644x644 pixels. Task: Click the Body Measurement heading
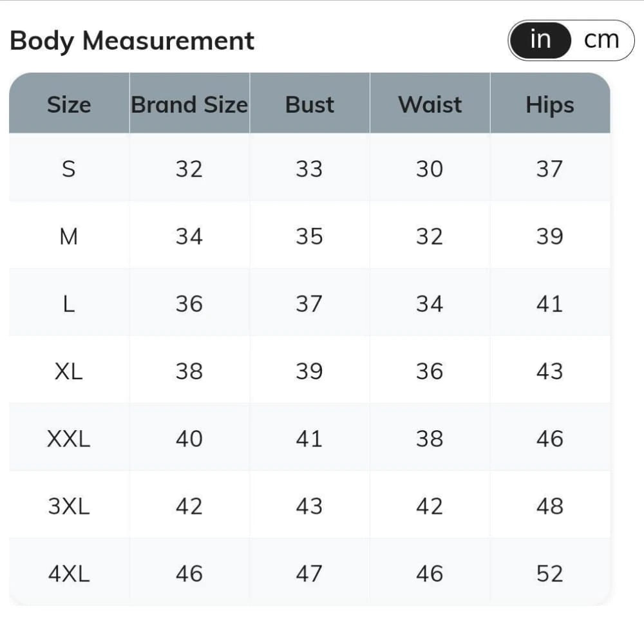click(132, 41)
